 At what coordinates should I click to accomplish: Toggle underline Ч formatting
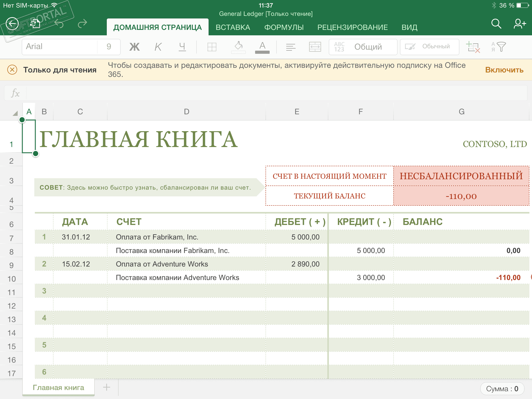(182, 47)
